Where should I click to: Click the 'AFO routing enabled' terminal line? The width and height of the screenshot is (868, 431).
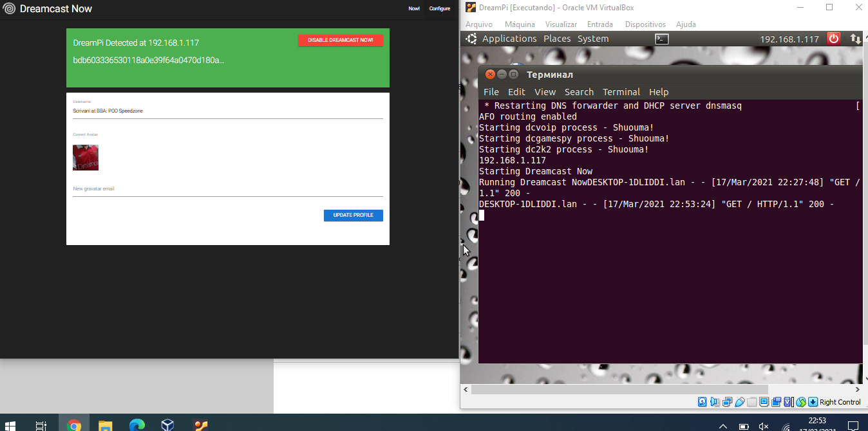click(528, 116)
